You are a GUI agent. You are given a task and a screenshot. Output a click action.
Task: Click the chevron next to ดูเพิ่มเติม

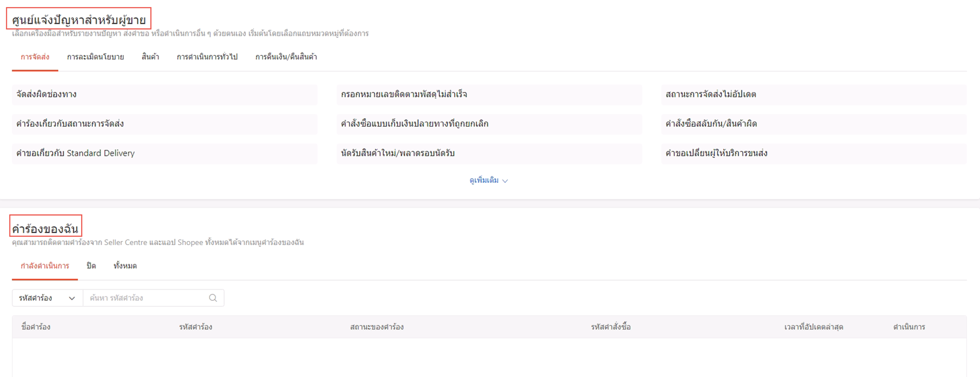click(505, 181)
